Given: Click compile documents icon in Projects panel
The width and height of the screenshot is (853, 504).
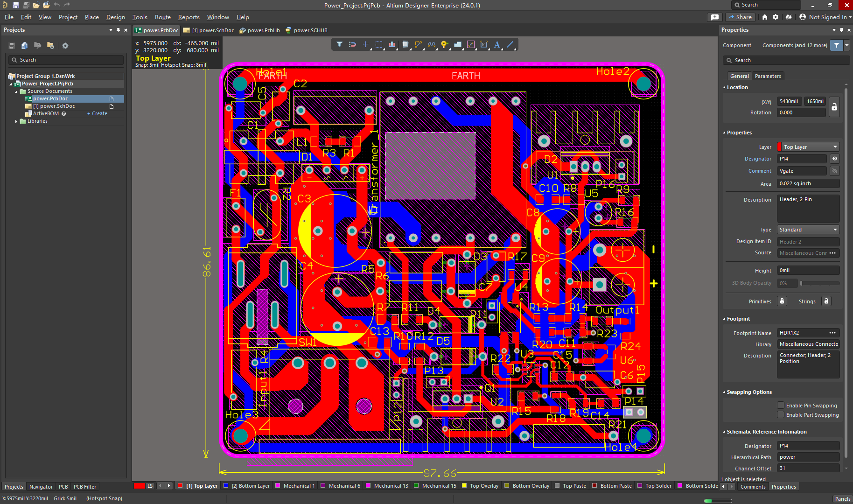Looking at the screenshot, I should click(24, 46).
